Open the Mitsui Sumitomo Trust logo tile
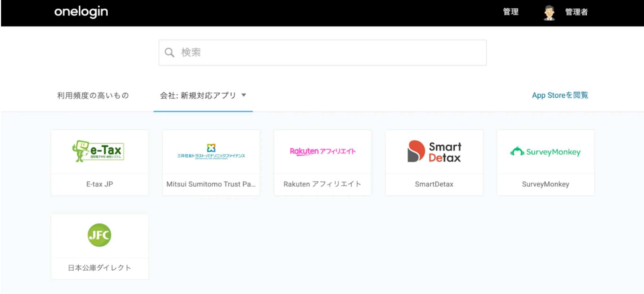Viewport: 644px width, 294px height. pos(211,152)
